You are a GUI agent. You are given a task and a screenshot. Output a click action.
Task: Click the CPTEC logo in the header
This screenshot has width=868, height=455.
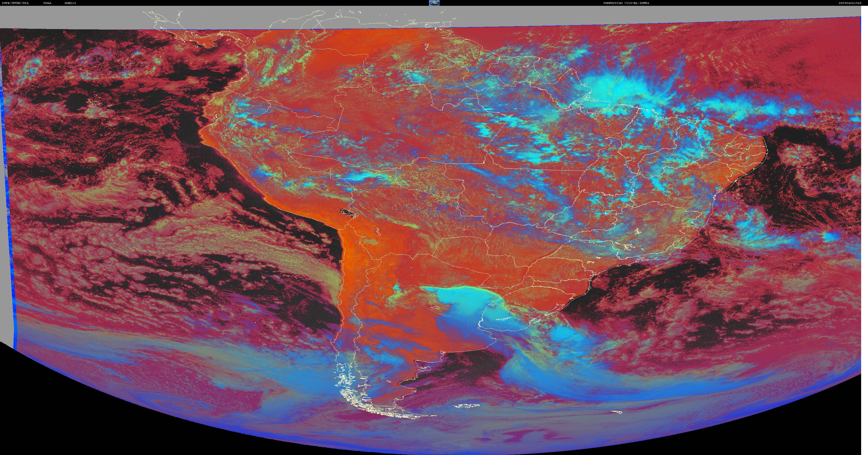tap(434, 3)
